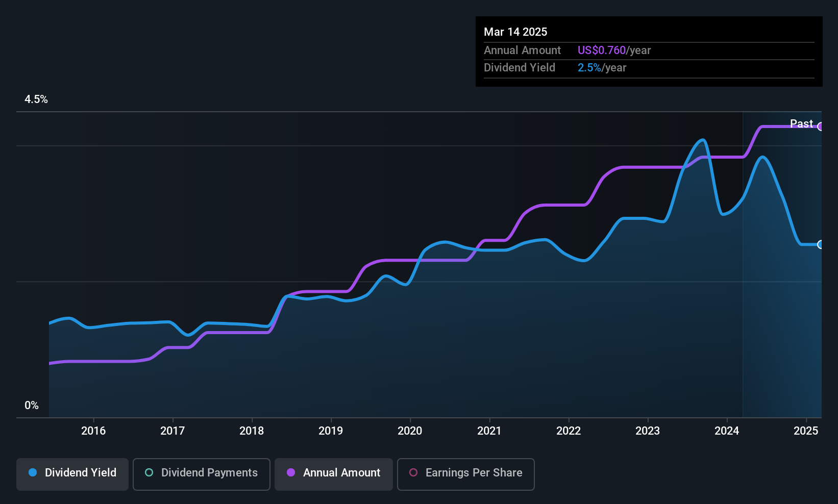The width and height of the screenshot is (838, 504).
Task: Click the 2024 x-axis label
Action: pyautogui.click(x=727, y=431)
